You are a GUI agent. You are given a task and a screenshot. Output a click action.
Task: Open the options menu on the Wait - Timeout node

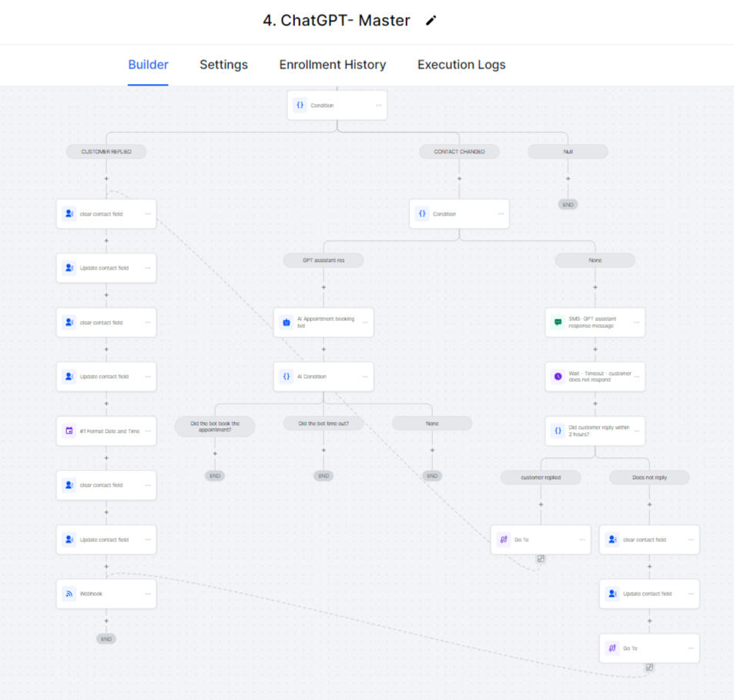(x=637, y=377)
